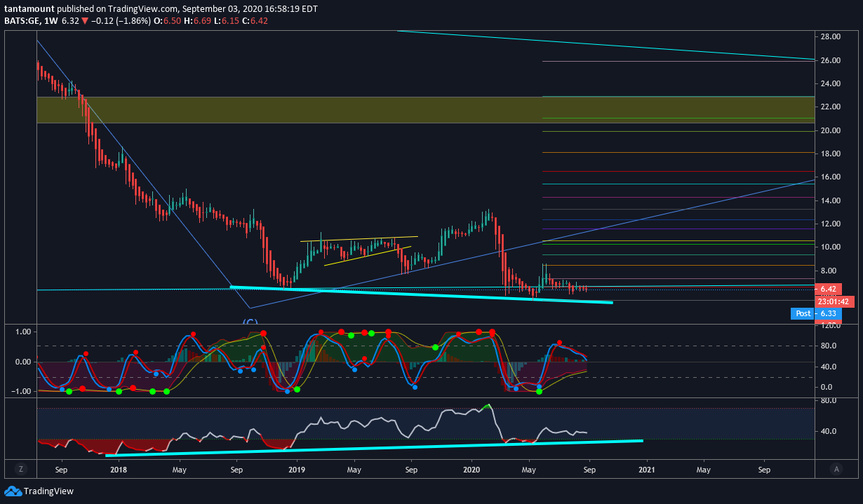The height and width of the screenshot is (504, 863).
Task: Select the red 6.42 current price label
Action: 829,289
